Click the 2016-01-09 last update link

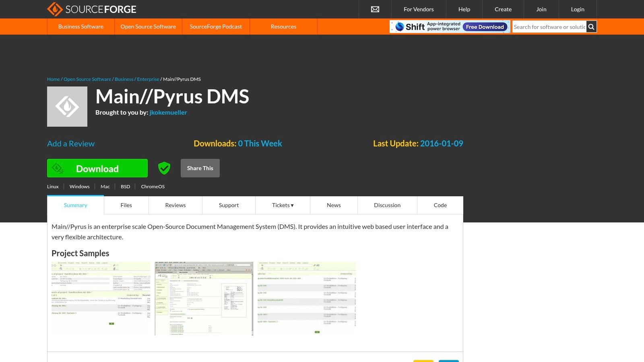442,144
